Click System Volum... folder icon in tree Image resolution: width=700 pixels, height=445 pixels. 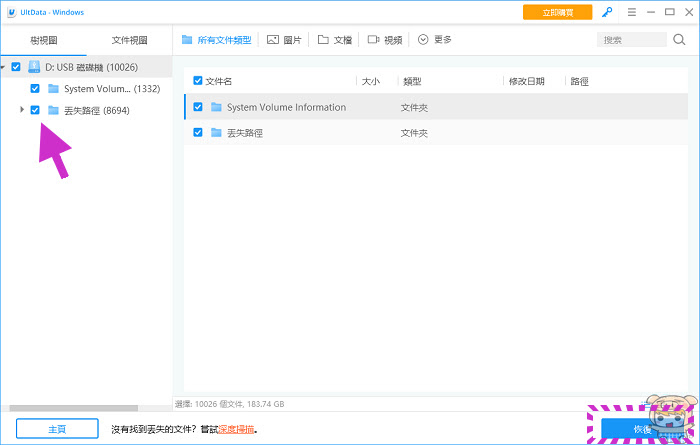(54, 88)
